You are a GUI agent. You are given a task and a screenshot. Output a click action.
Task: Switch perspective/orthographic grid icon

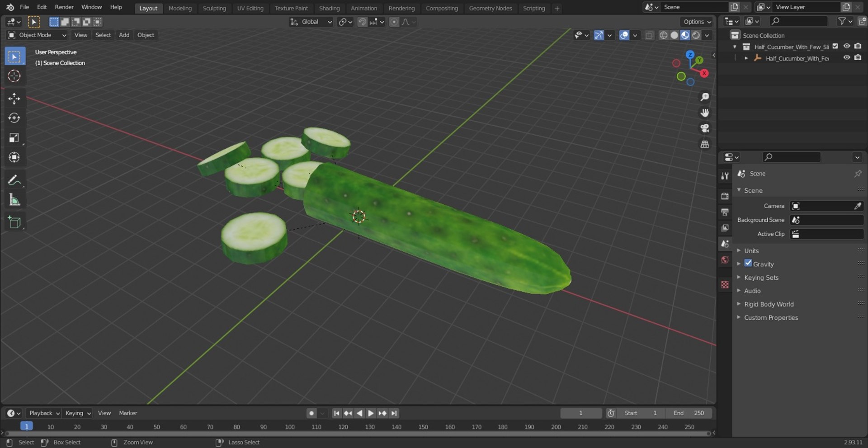tap(704, 144)
